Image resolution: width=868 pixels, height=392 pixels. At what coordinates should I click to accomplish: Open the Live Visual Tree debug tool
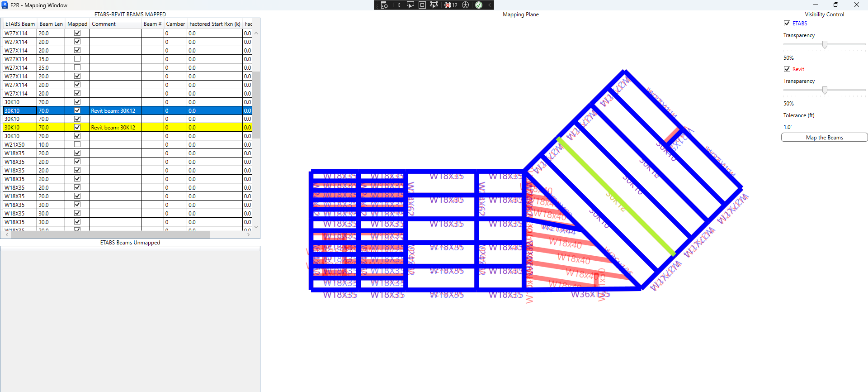(x=384, y=5)
